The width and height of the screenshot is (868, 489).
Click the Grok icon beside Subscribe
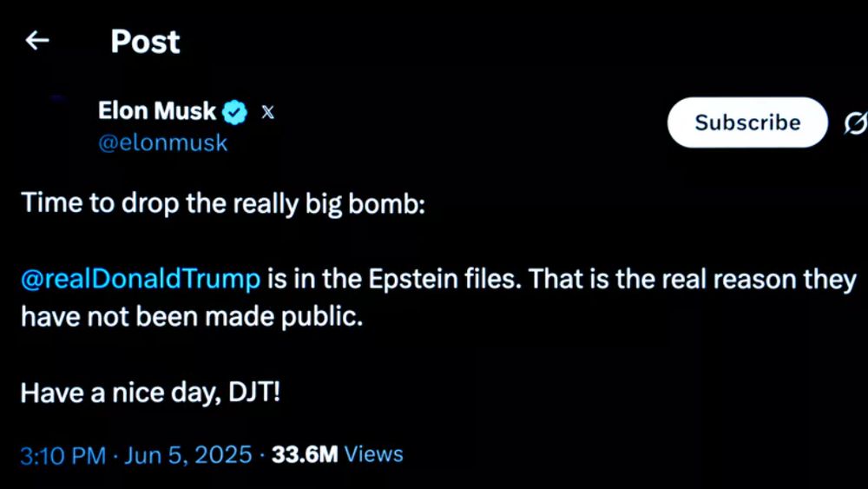coord(855,123)
